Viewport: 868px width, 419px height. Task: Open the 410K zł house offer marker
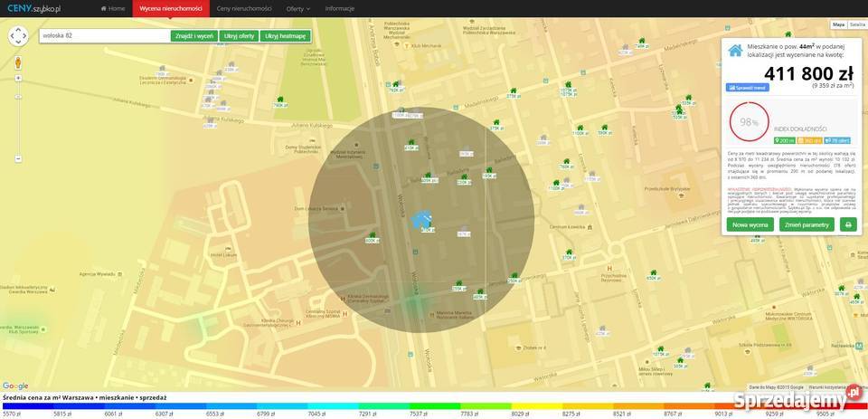(x=410, y=145)
